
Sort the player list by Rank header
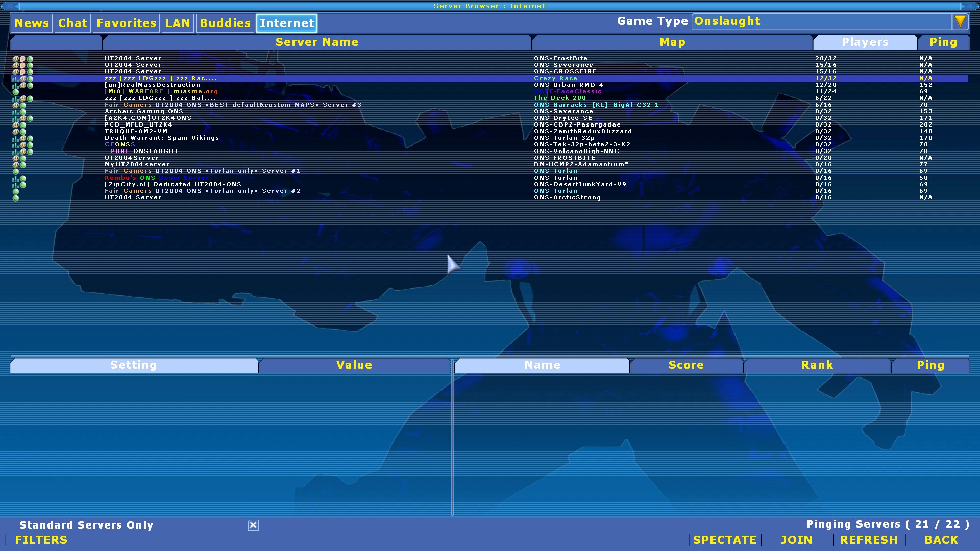[817, 365]
